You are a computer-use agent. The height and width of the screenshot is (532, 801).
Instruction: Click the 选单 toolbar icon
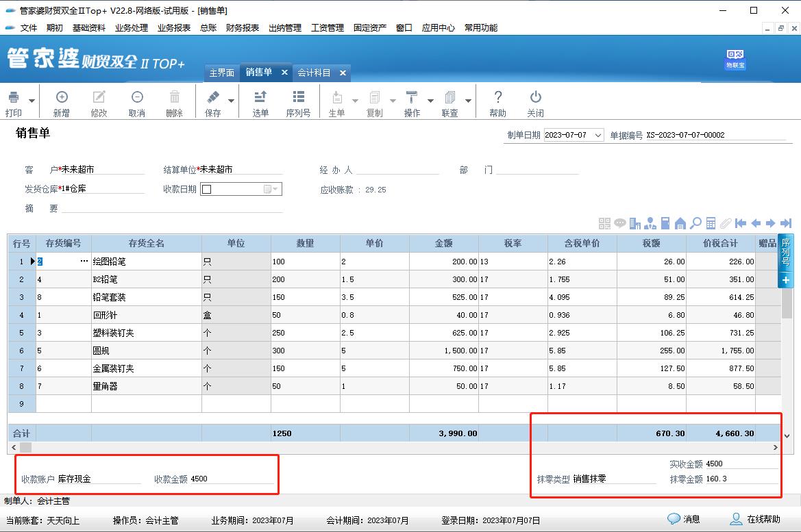click(260, 97)
